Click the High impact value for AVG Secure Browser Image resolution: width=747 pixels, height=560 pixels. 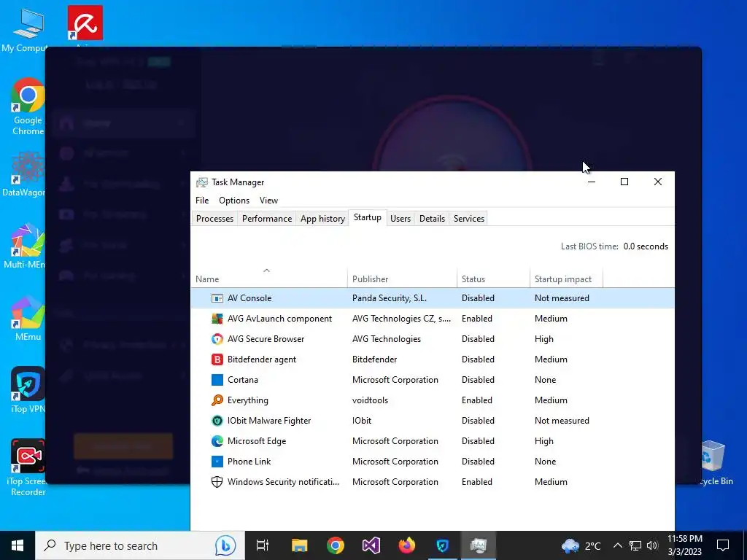click(x=544, y=339)
